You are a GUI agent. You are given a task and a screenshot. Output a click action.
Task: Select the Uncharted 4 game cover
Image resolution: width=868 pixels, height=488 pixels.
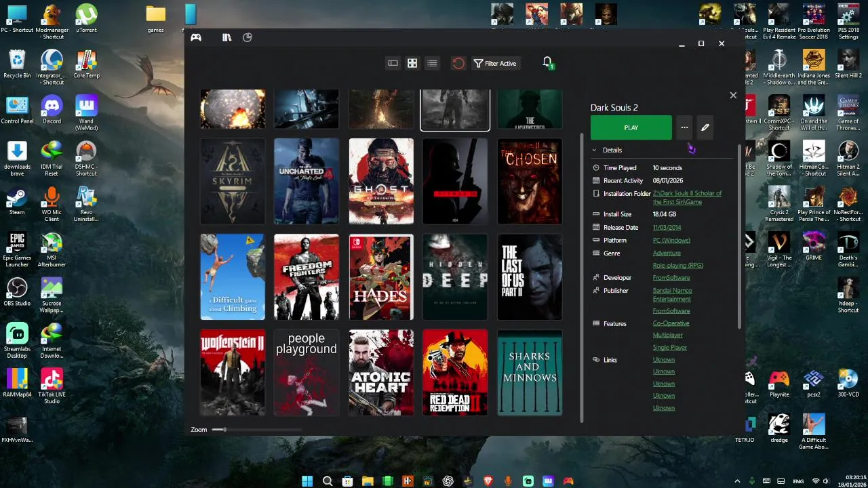[307, 182]
